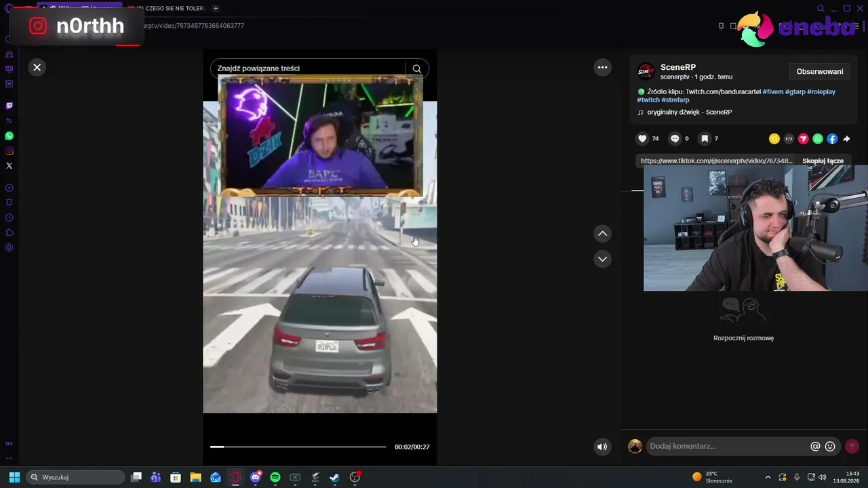Open the Xbox Game Bar taskbar icon

tap(295, 477)
